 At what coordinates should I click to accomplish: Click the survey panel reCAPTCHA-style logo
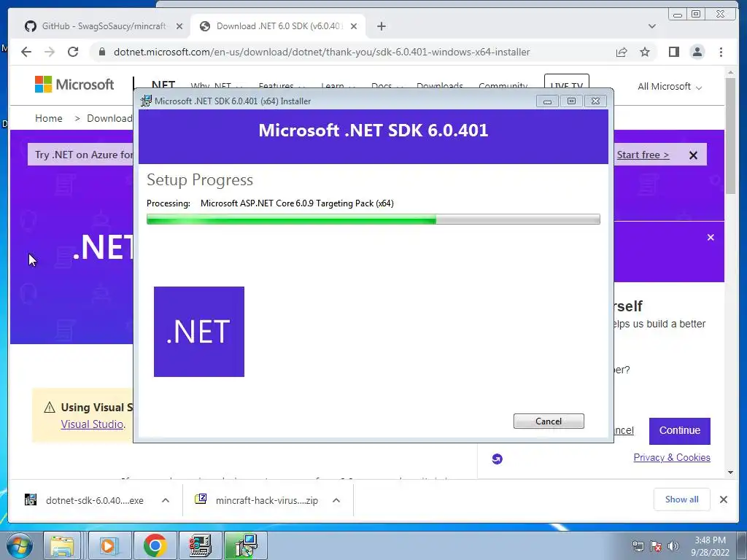(x=497, y=459)
